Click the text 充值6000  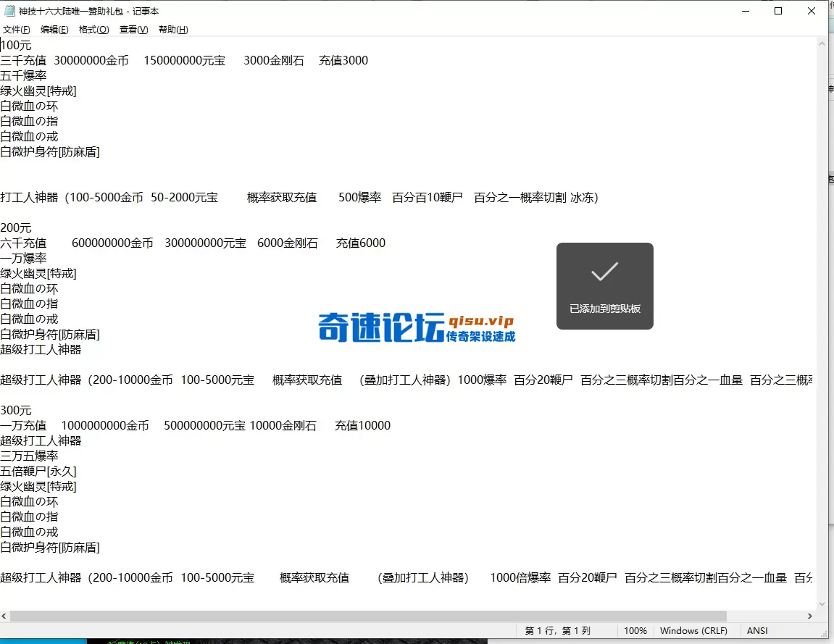(361, 243)
